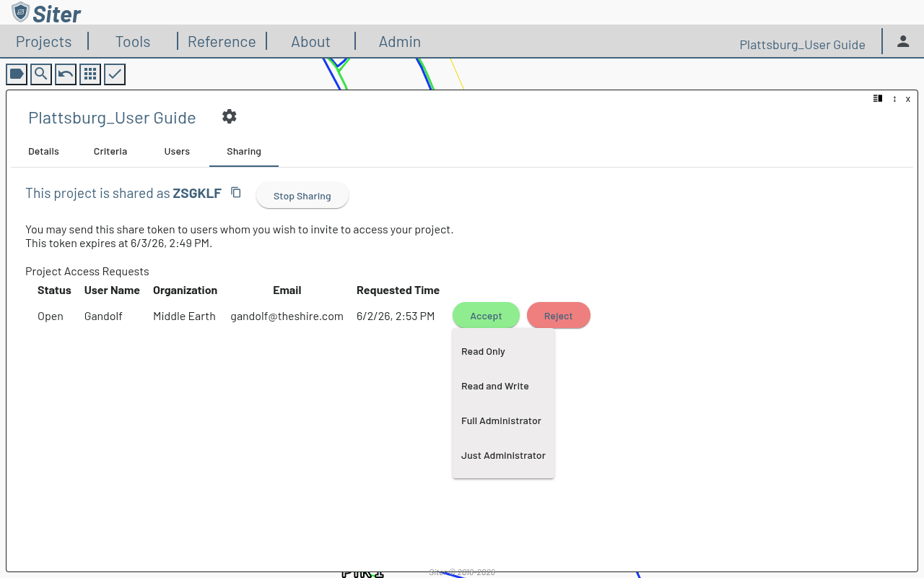Accept Gandolf's access request
The image size is (924, 578).
pos(486,316)
